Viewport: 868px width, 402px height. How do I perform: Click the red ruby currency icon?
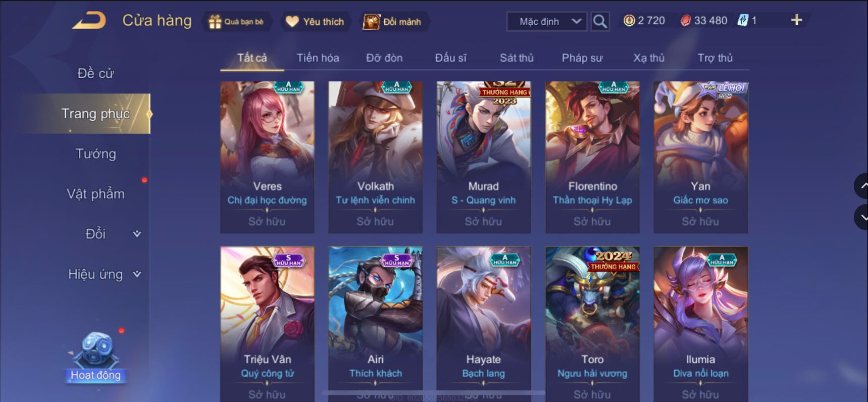685,21
